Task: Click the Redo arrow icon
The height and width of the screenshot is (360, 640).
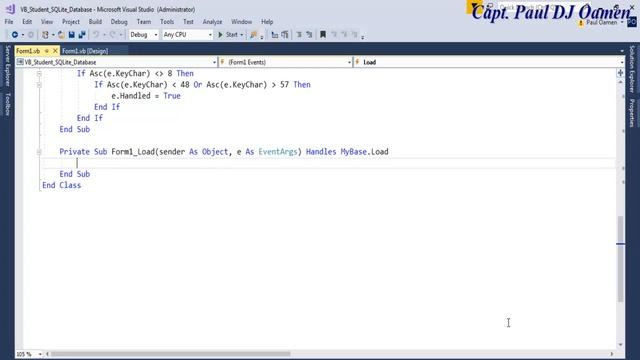Action: coord(113,35)
